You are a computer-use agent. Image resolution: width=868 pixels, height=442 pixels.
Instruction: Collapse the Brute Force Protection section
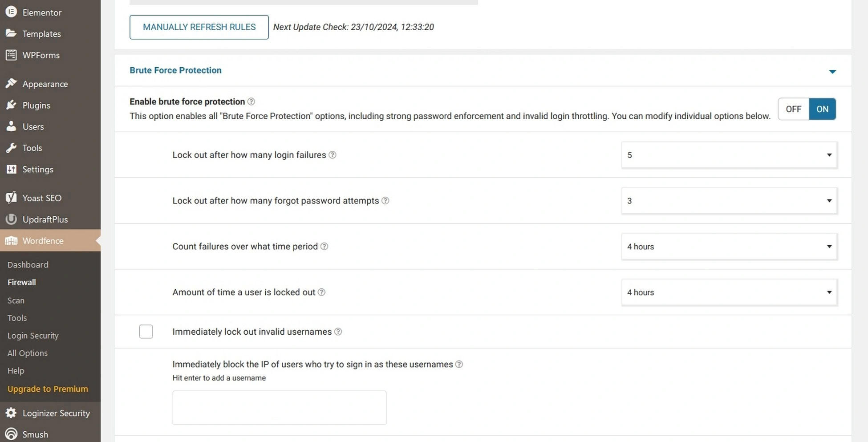[833, 71]
